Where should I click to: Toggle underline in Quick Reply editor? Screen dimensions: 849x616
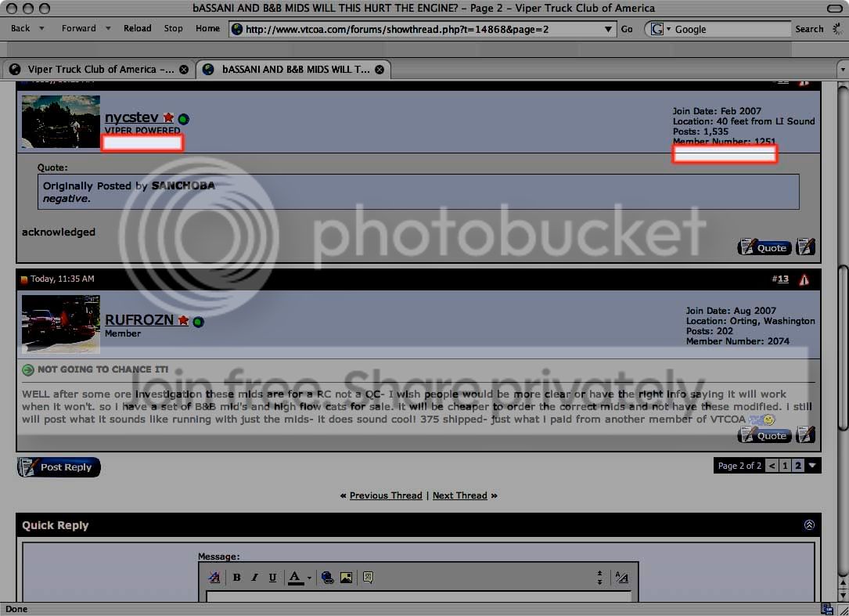272,578
